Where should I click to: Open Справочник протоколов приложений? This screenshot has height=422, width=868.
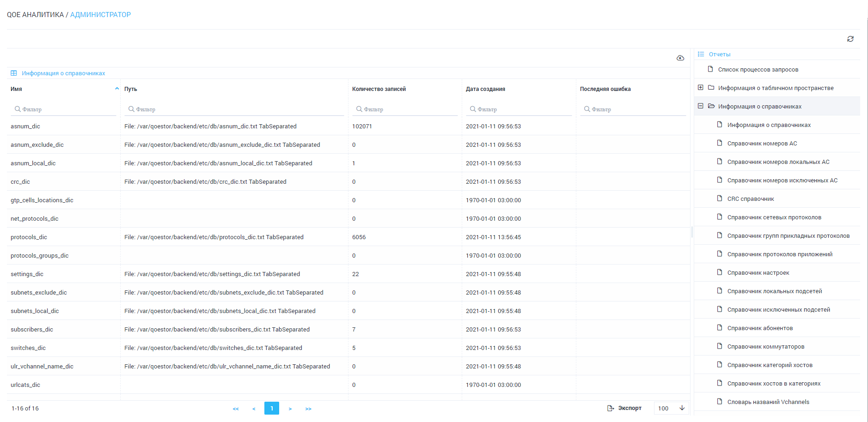tap(780, 254)
